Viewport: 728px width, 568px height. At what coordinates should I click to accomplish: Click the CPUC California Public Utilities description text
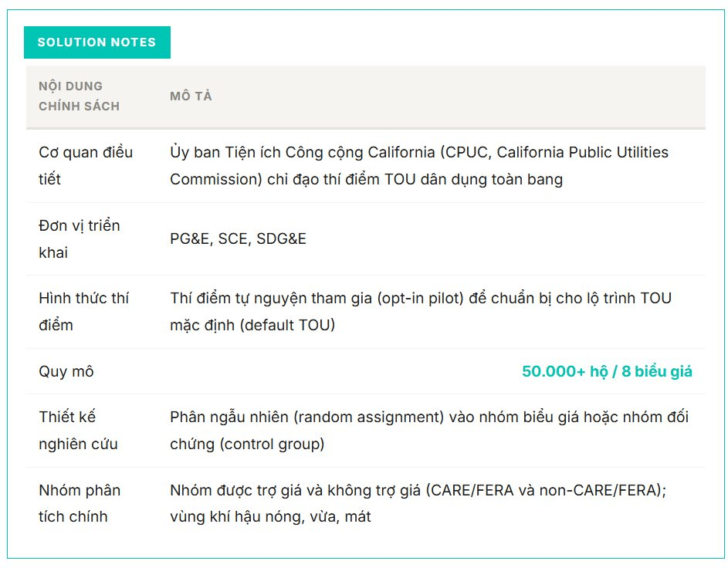tap(418, 166)
